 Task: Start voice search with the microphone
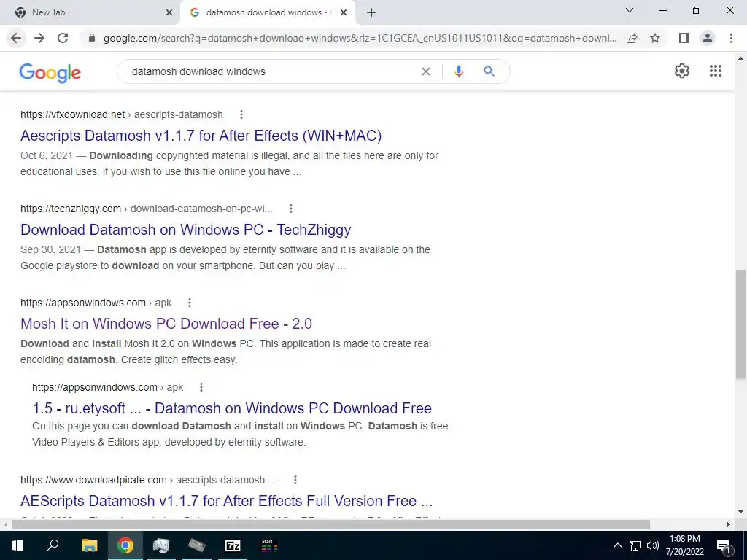coord(459,71)
